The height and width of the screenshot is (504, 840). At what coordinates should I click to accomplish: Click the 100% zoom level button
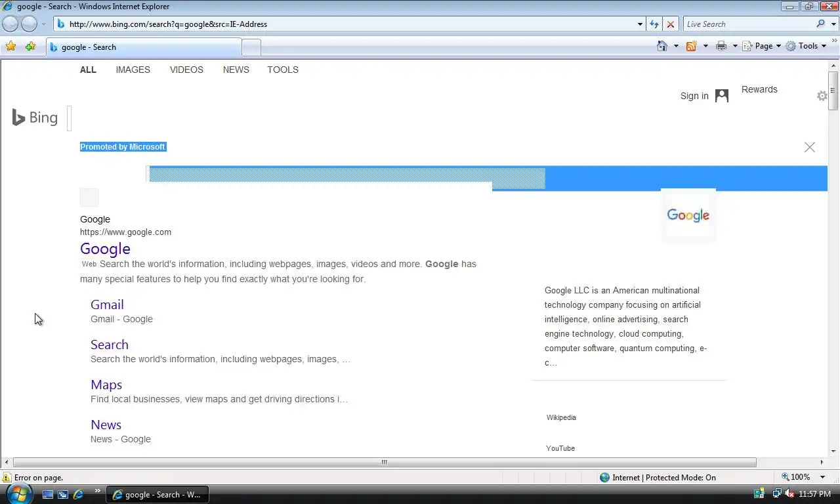pyautogui.click(x=796, y=477)
